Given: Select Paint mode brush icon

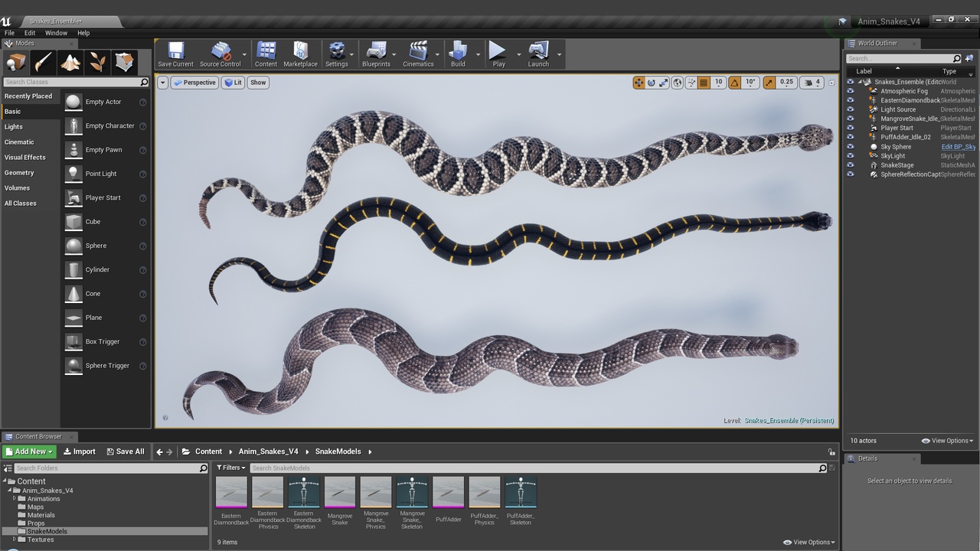Looking at the screenshot, I should pyautogui.click(x=44, y=62).
